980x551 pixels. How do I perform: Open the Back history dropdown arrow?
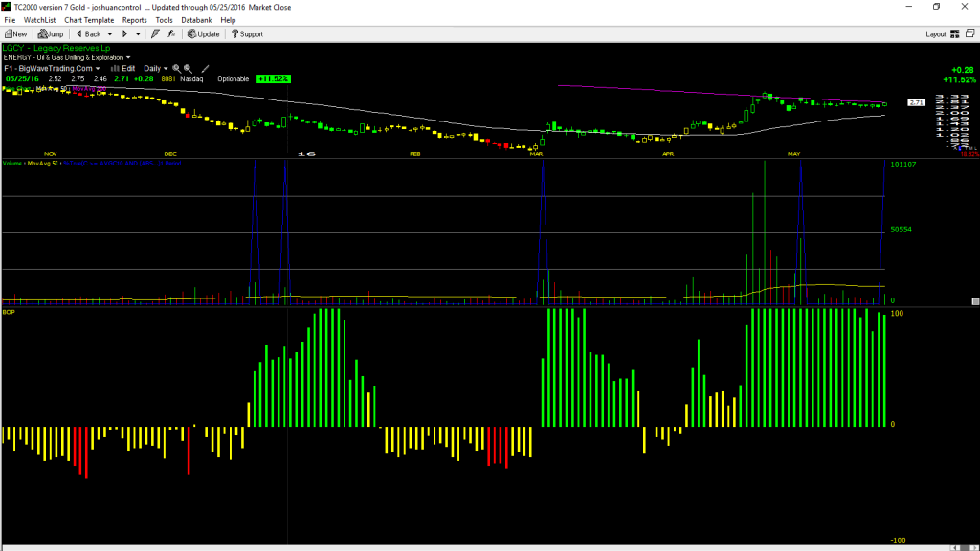[110, 34]
